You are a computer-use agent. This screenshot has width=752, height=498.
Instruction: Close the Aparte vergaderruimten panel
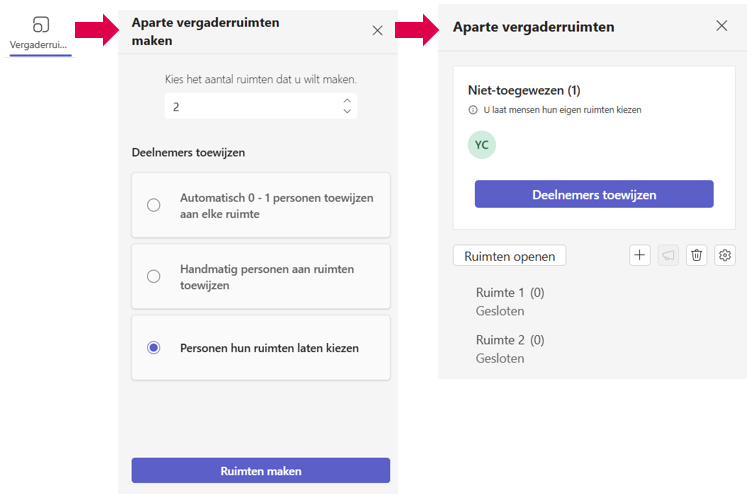coord(722,26)
